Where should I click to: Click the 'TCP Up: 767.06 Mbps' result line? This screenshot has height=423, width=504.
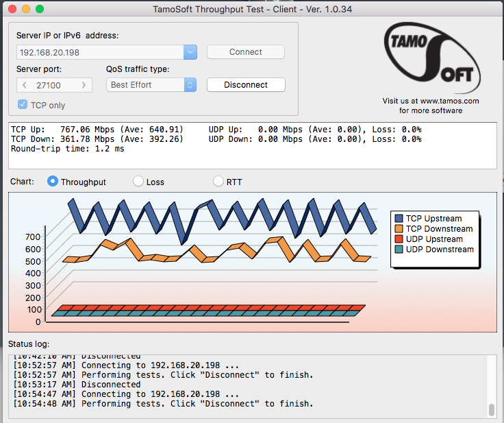click(x=97, y=130)
